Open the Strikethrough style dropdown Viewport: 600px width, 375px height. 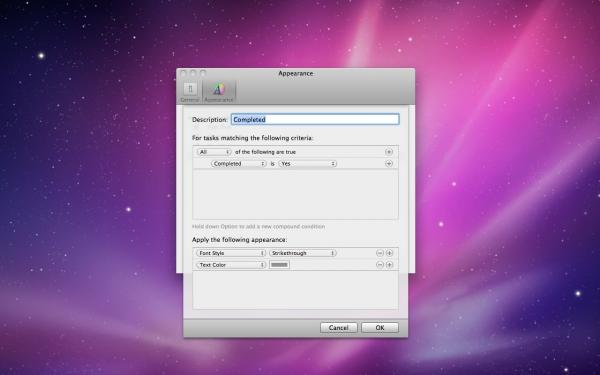click(x=303, y=253)
